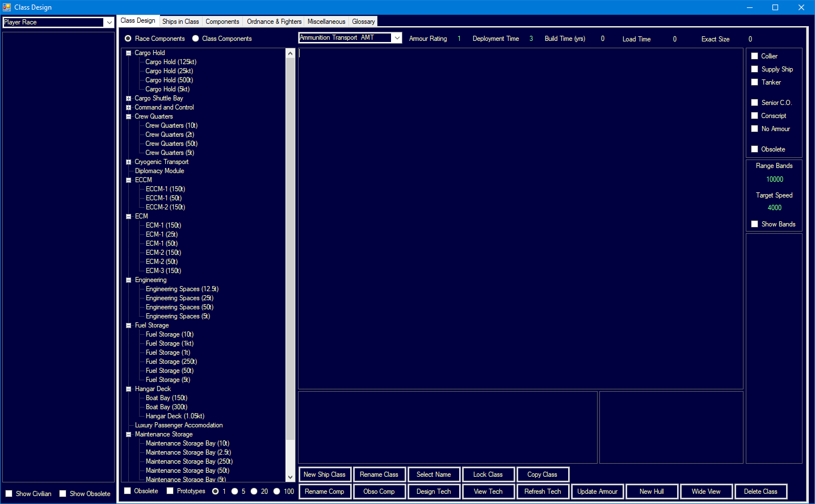Select Engineering Spaces (50t) component
The height and width of the screenshot is (504, 815).
tap(179, 307)
